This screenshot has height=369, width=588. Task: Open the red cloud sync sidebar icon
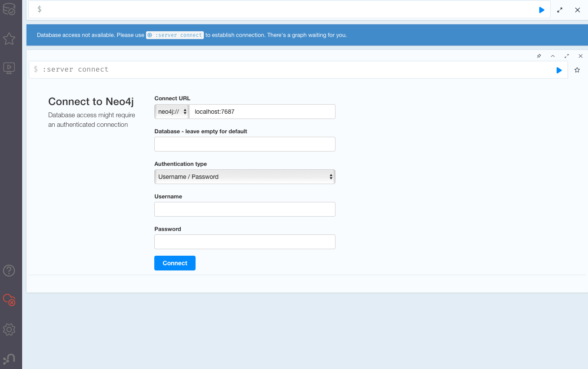(x=9, y=300)
